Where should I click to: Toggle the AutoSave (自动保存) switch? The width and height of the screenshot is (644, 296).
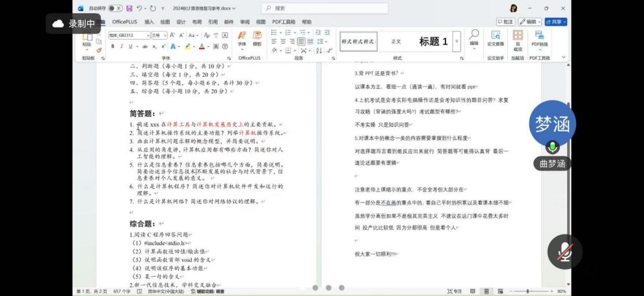(115, 8)
